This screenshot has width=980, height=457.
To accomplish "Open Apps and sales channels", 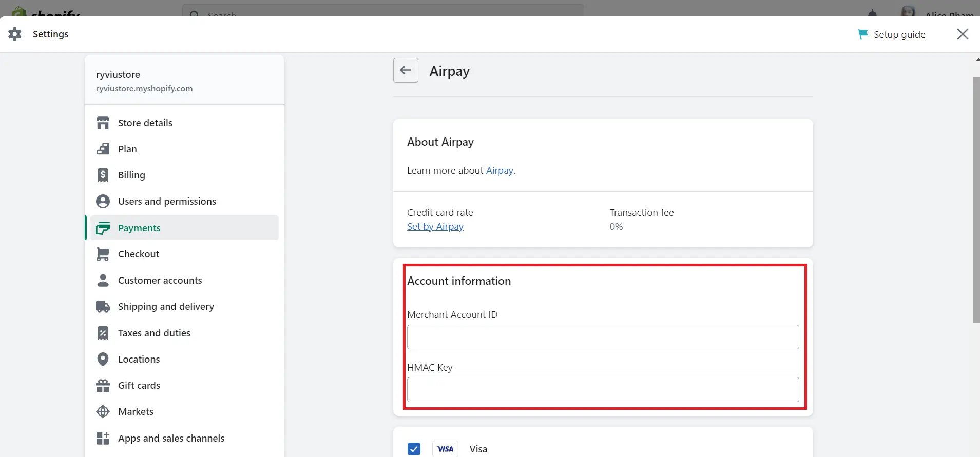I will tap(184, 439).
